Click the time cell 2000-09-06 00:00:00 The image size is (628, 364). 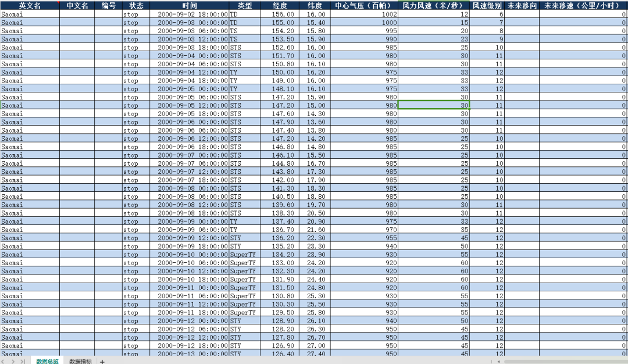coord(190,122)
